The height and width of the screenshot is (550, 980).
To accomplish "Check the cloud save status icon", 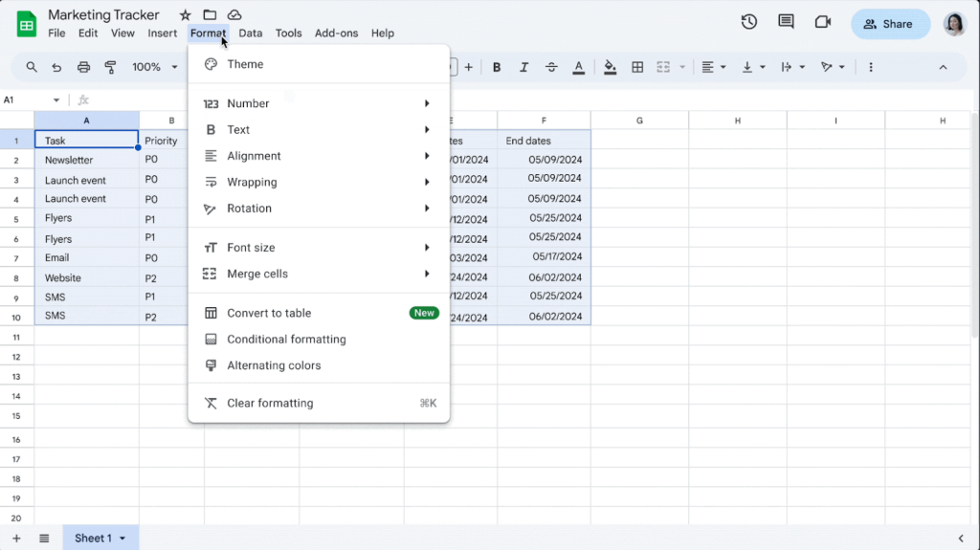I will (x=234, y=15).
